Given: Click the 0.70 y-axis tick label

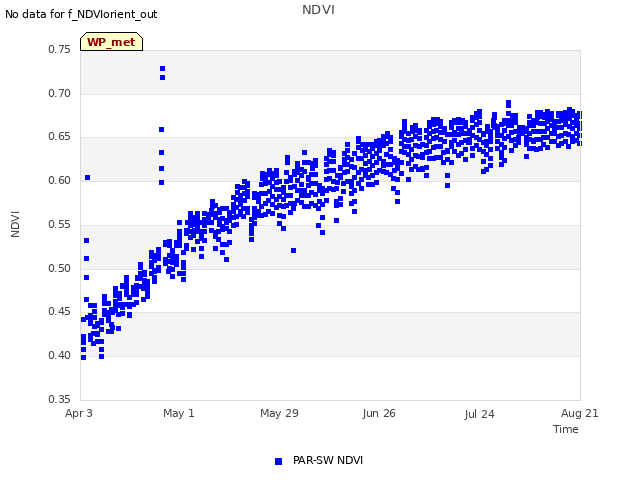Looking at the screenshot, I should coord(60,93).
